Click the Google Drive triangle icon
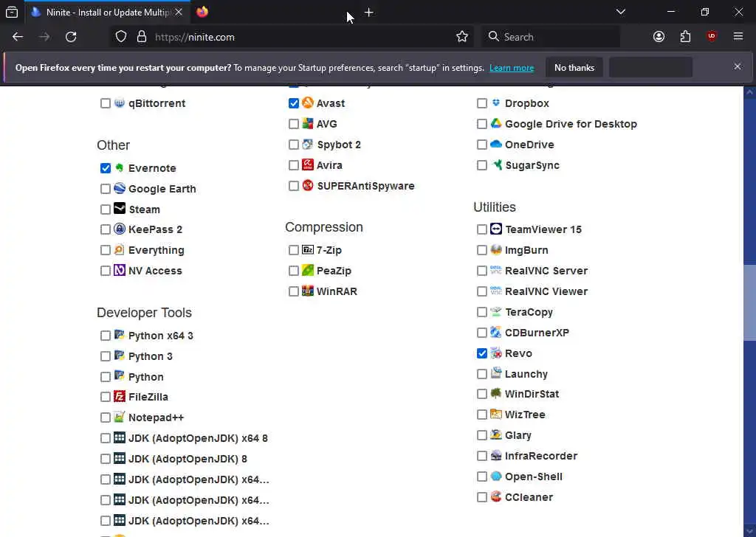This screenshot has width=756, height=537. [x=496, y=123]
